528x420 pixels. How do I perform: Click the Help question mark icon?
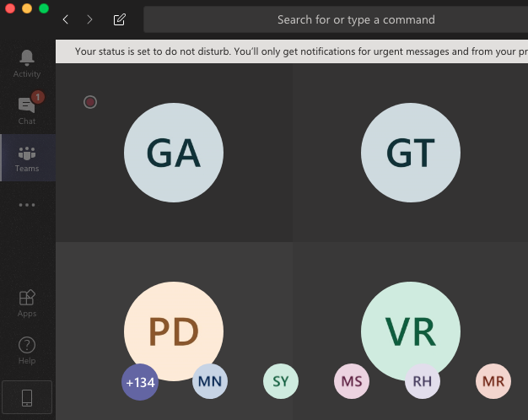coord(27,350)
